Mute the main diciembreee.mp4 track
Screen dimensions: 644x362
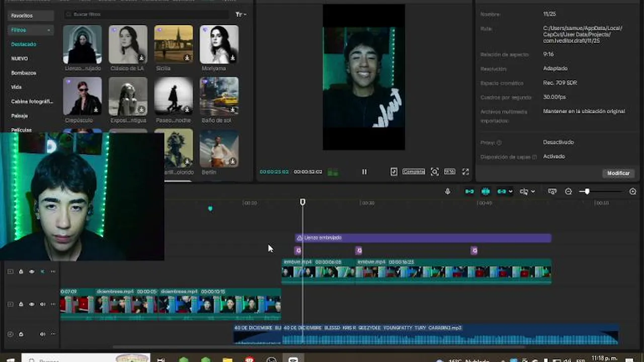tap(42, 305)
